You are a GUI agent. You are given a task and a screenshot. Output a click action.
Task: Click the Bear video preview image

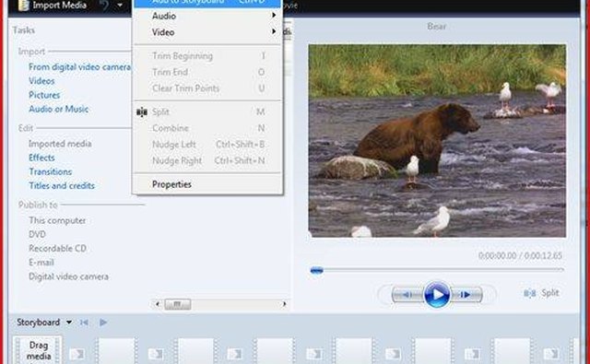(x=437, y=141)
